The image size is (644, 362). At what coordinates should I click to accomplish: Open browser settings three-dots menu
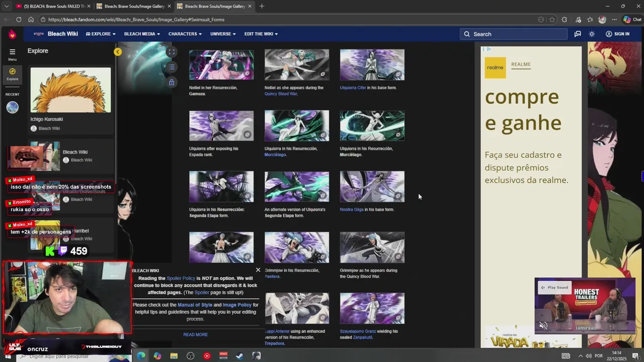(x=614, y=20)
